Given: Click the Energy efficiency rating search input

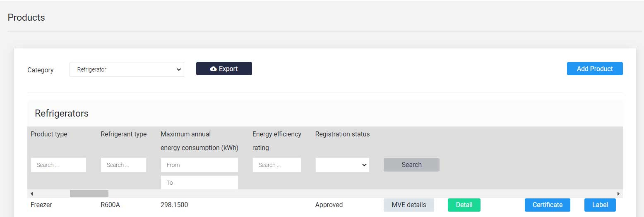Looking at the screenshot, I should tap(277, 165).
